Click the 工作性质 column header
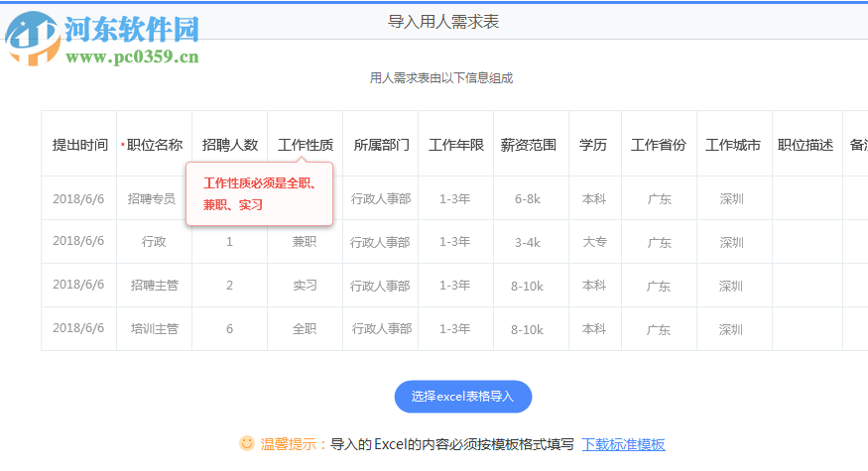 coord(305,145)
